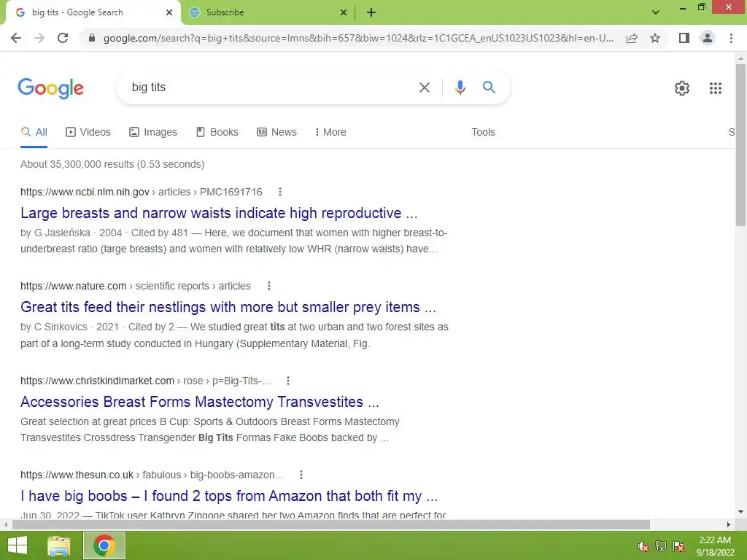Expand the More search categories menu
Screen dimensions: 747x560
[330, 133]
